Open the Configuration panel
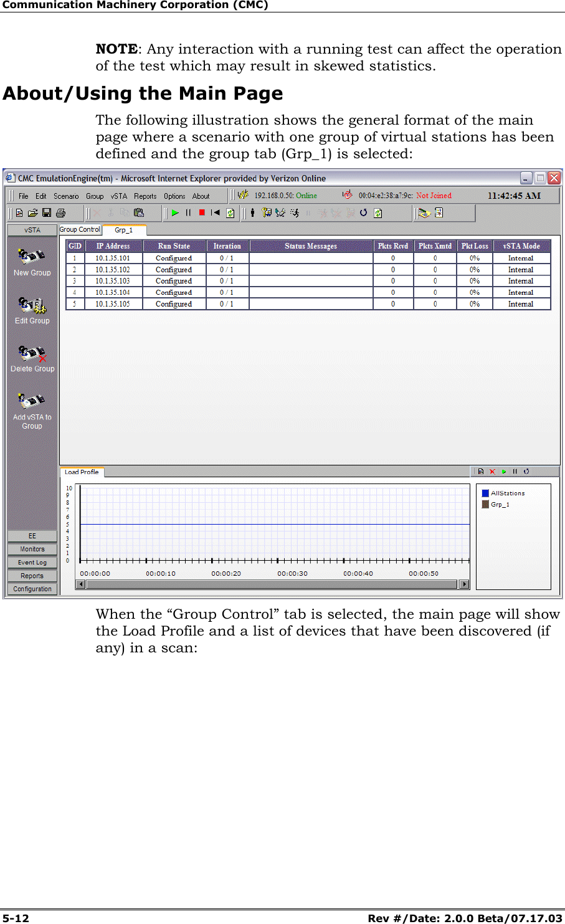 pyautogui.click(x=32, y=588)
